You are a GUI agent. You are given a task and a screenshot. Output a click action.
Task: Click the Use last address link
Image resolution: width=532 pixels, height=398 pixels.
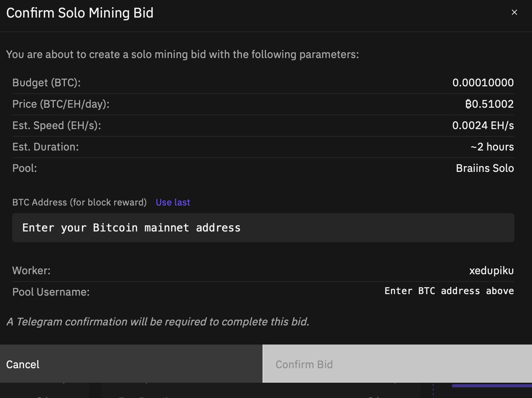click(x=173, y=202)
